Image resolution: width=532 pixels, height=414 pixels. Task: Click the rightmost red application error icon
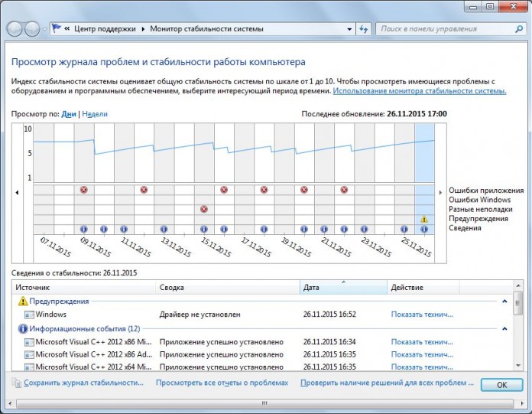click(x=344, y=190)
